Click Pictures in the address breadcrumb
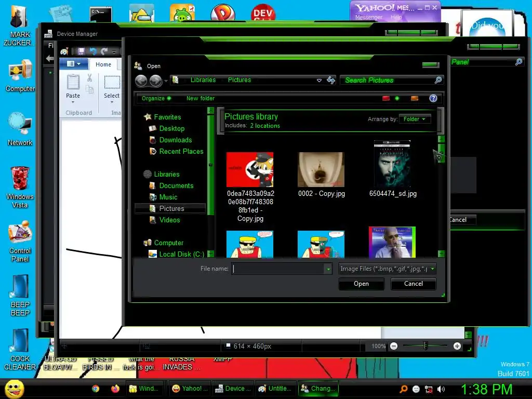Viewport: 532px width, 399px height. pyautogui.click(x=239, y=80)
